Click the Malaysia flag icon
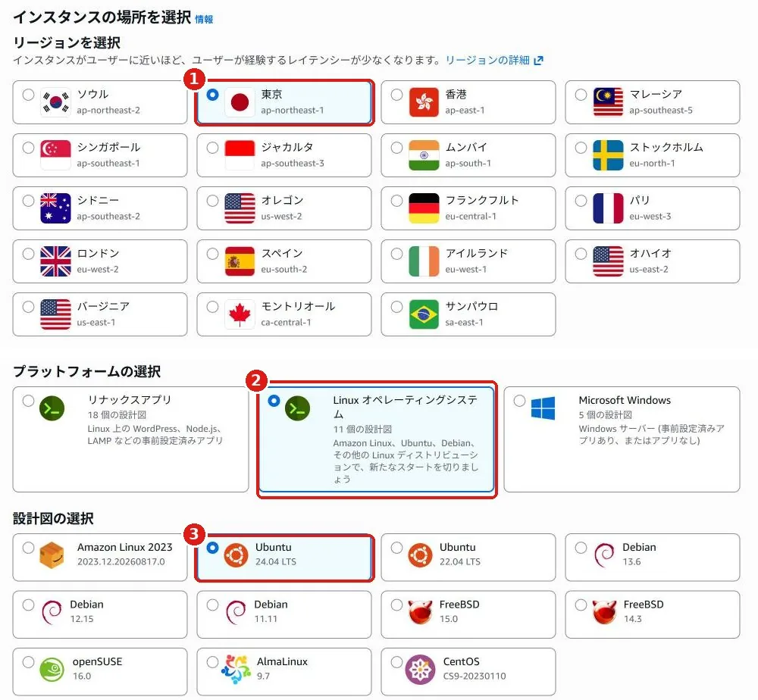Image resolution: width=758 pixels, height=700 pixels. point(608,102)
